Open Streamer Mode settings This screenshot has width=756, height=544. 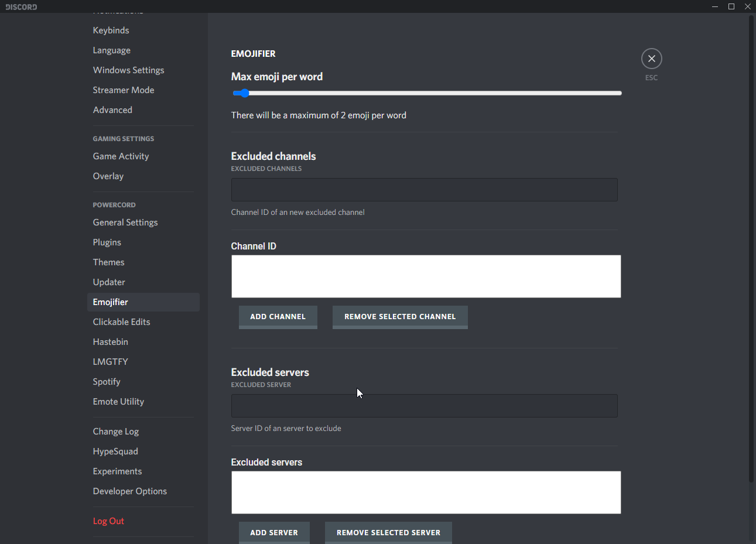tap(143, 90)
